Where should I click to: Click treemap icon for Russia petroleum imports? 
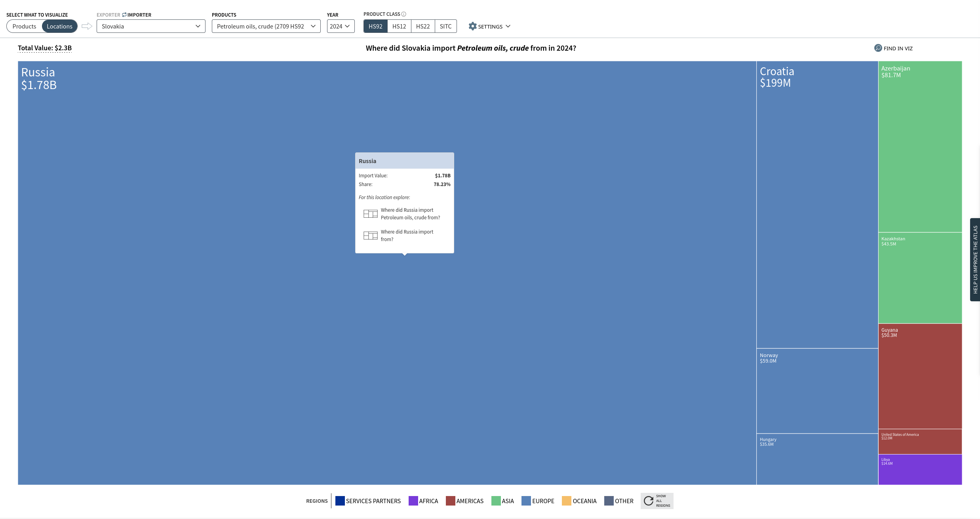point(370,214)
